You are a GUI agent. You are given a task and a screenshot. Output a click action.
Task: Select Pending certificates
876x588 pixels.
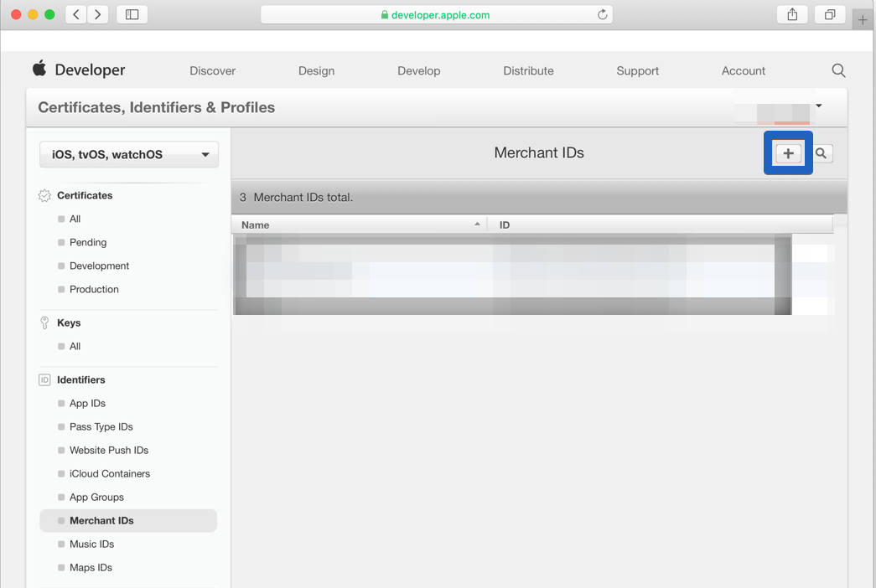click(x=88, y=242)
